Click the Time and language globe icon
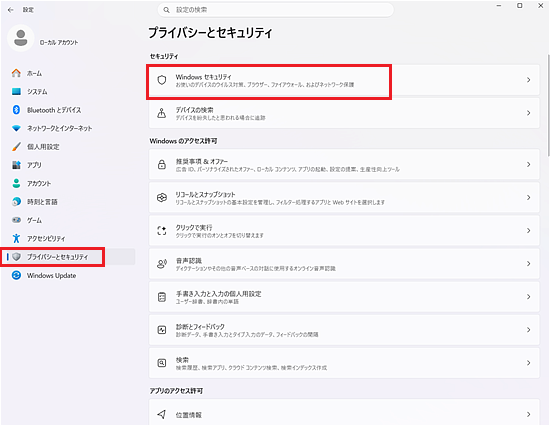The height and width of the screenshot is (426, 550). click(x=16, y=201)
